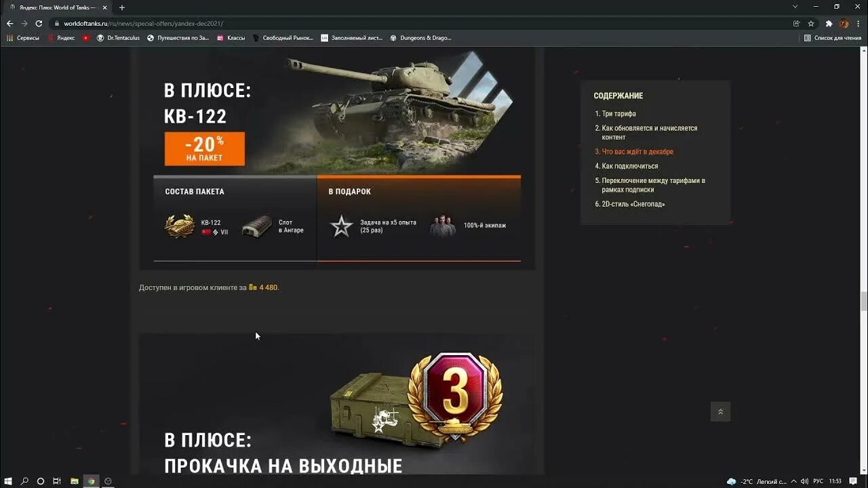This screenshot has height=488, width=868.
Task: Open the notification center icon
Action: tap(854, 481)
